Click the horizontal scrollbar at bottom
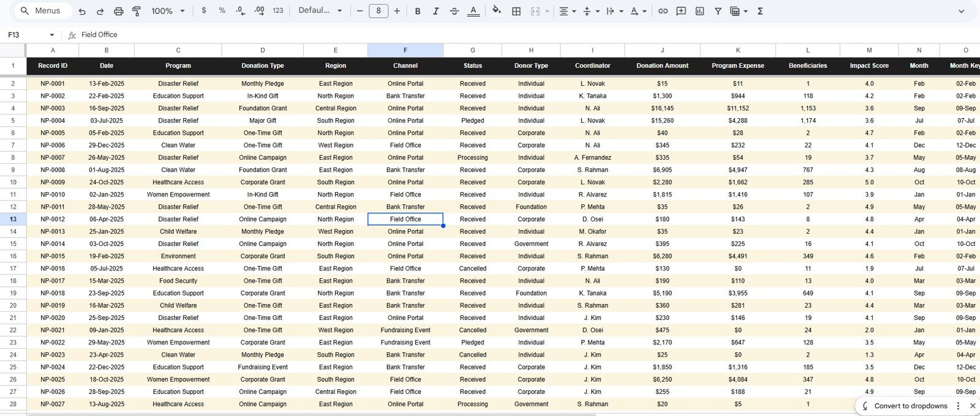Viewport: 980px width, 416px height. click(312, 414)
